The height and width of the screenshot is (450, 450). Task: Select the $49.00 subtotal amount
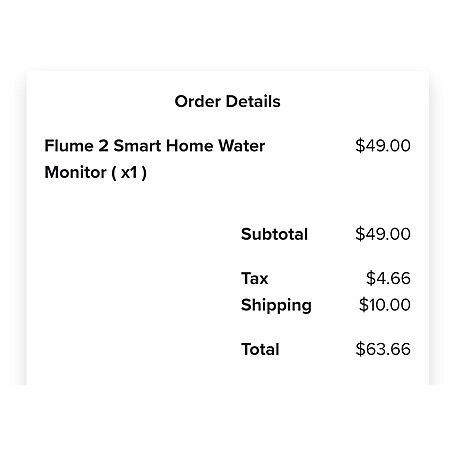tap(383, 234)
